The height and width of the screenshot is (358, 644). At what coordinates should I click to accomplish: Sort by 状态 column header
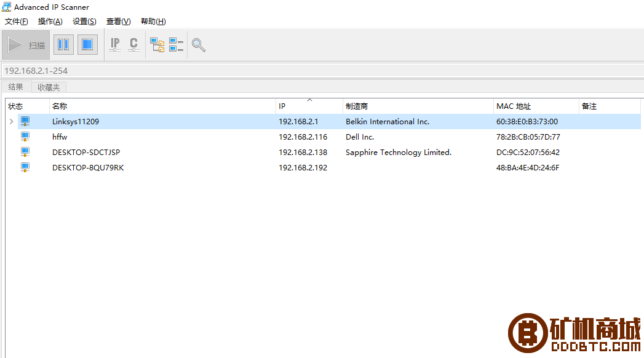(x=28, y=106)
